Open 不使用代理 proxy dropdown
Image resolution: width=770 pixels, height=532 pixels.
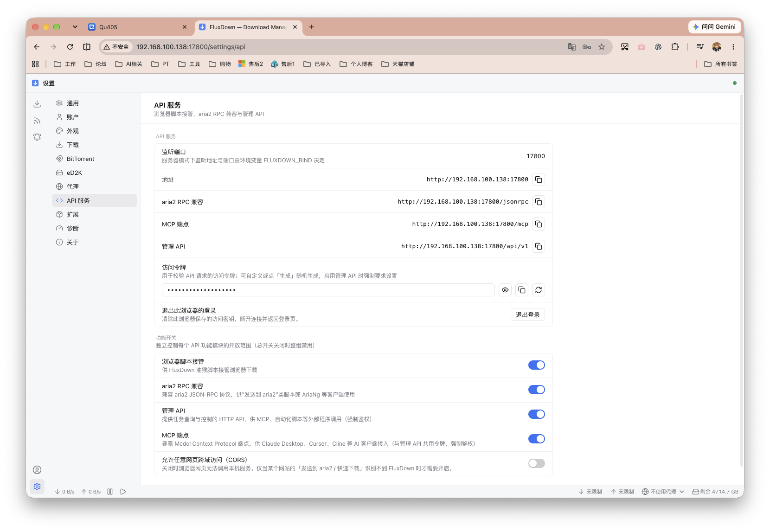(663, 492)
